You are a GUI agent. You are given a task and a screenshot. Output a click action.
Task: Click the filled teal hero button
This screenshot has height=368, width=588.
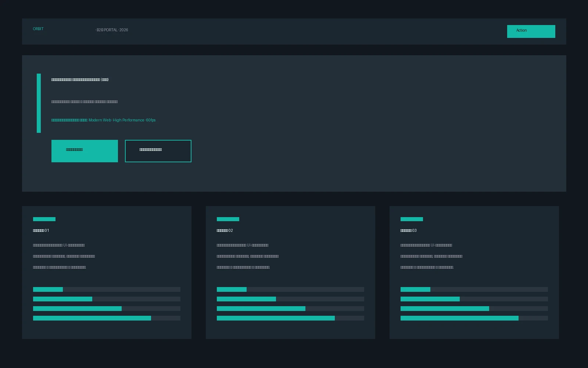[85, 151]
